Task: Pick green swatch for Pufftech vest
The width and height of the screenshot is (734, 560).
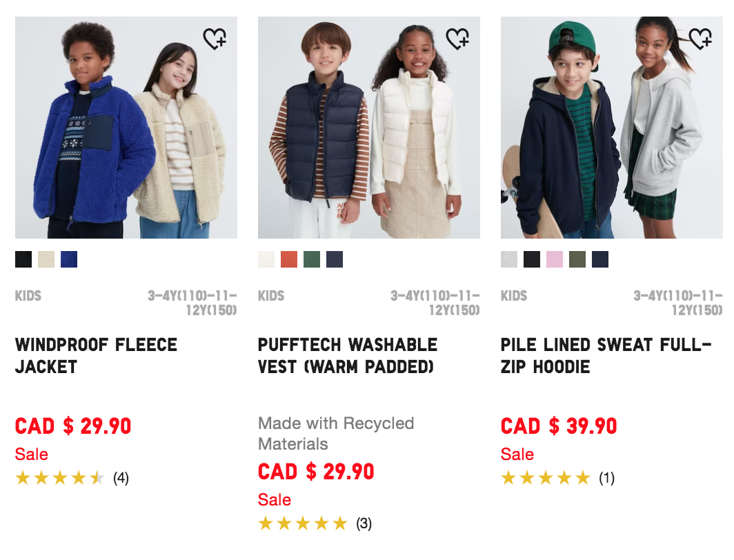Action: (312, 259)
